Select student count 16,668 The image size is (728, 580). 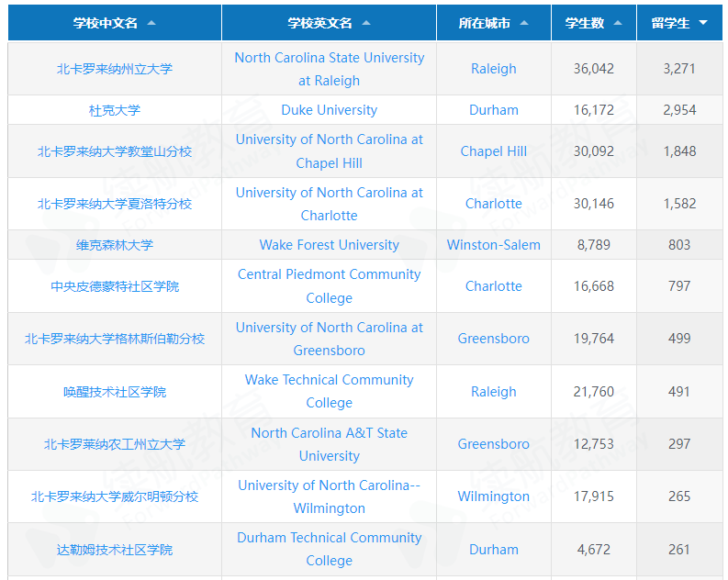coord(594,286)
